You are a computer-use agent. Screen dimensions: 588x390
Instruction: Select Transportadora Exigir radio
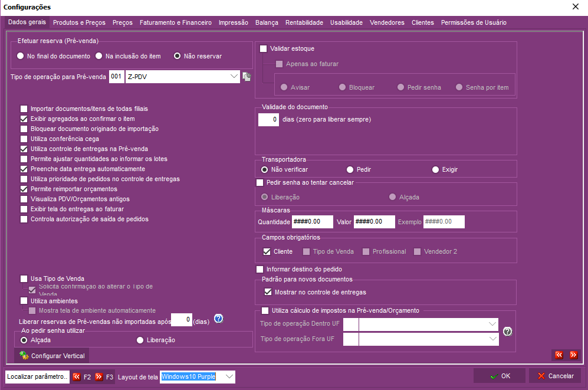pyautogui.click(x=436, y=170)
